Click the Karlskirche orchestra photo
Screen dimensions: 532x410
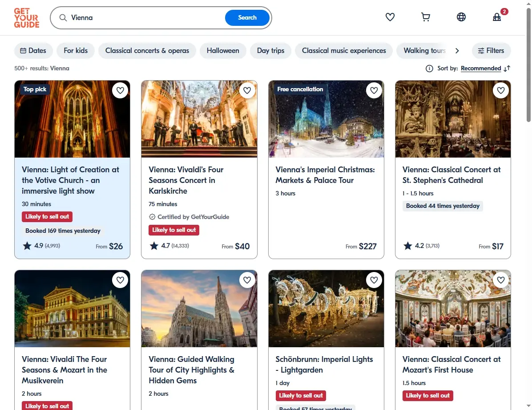pos(199,119)
